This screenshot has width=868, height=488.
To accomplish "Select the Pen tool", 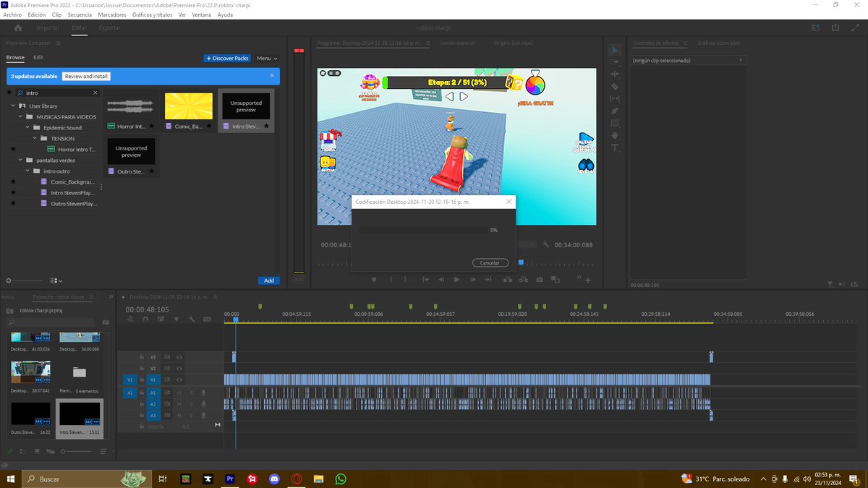I will point(615,111).
